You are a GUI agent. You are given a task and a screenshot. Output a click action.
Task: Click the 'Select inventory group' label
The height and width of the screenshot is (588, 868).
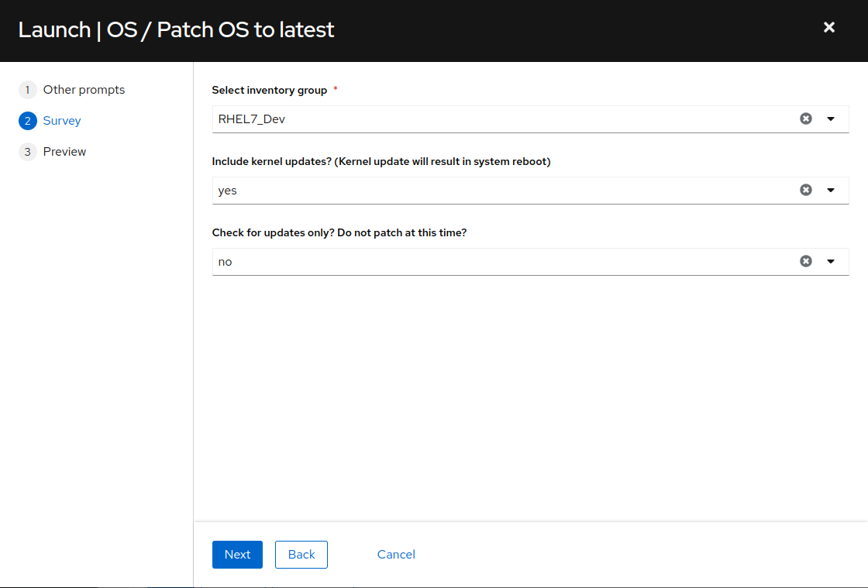point(270,90)
